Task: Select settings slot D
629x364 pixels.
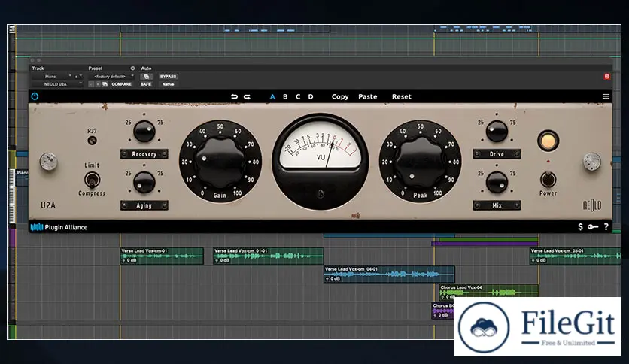Action: point(311,96)
